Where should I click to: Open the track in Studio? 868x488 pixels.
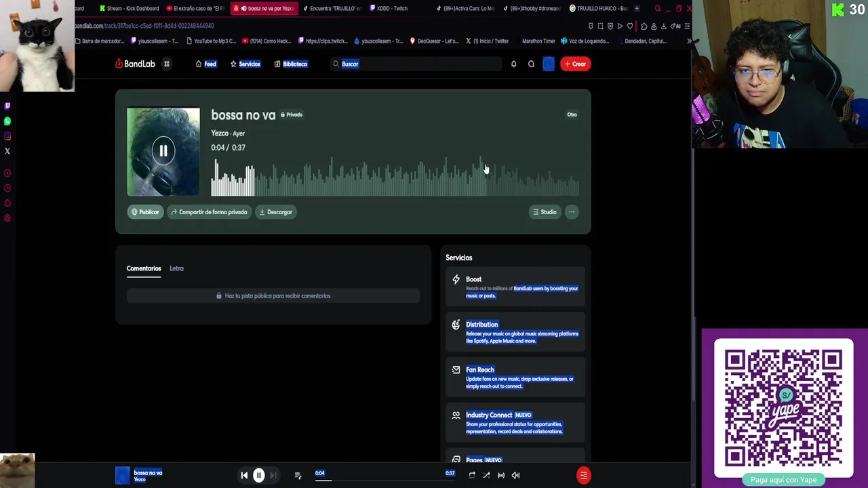click(545, 212)
